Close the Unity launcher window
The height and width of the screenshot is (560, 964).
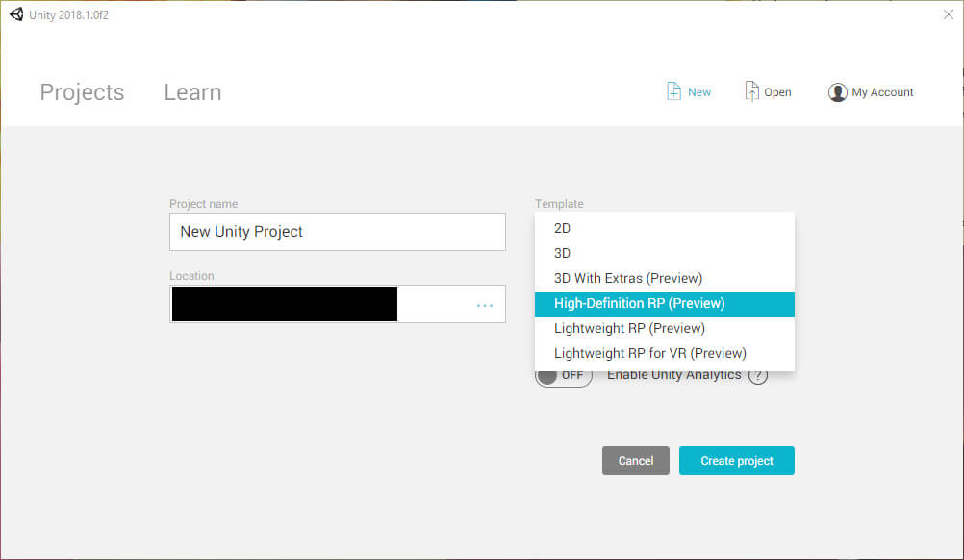pos(948,14)
